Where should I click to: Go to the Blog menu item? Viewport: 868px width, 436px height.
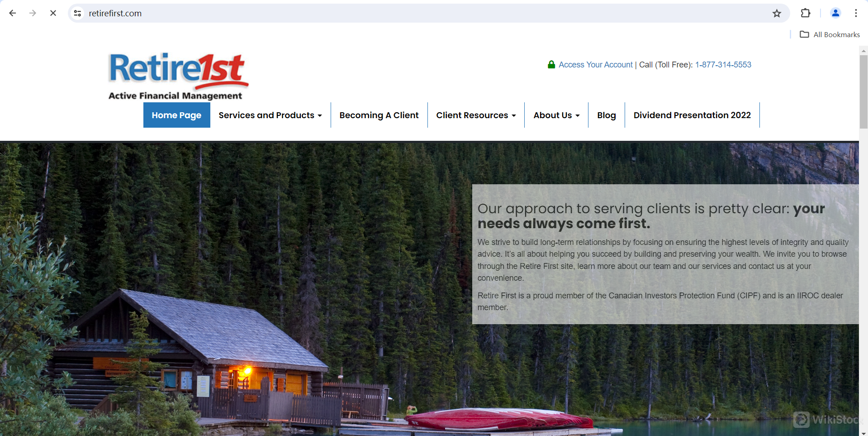pyautogui.click(x=607, y=115)
